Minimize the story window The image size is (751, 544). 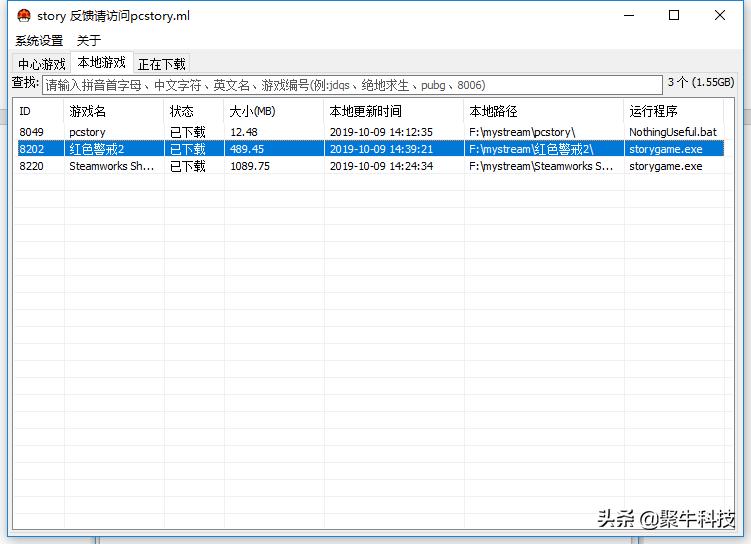click(x=629, y=15)
